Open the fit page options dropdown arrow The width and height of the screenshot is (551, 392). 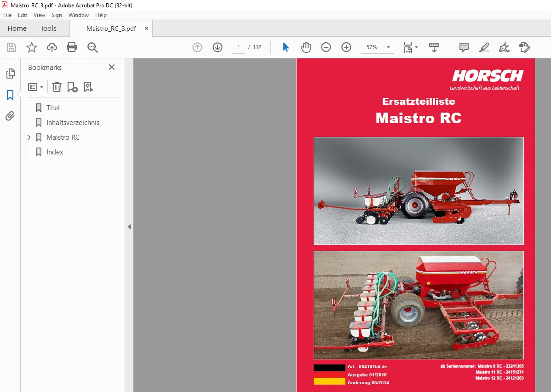point(416,47)
